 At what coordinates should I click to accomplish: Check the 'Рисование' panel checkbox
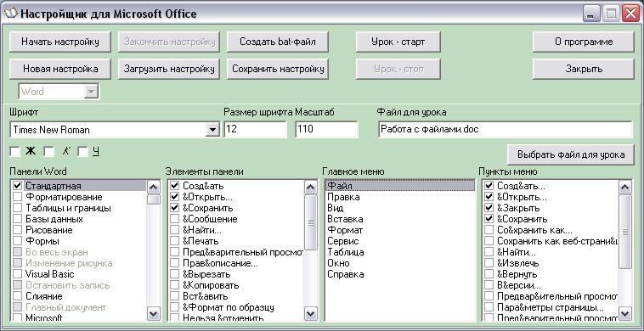coord(17,230)
